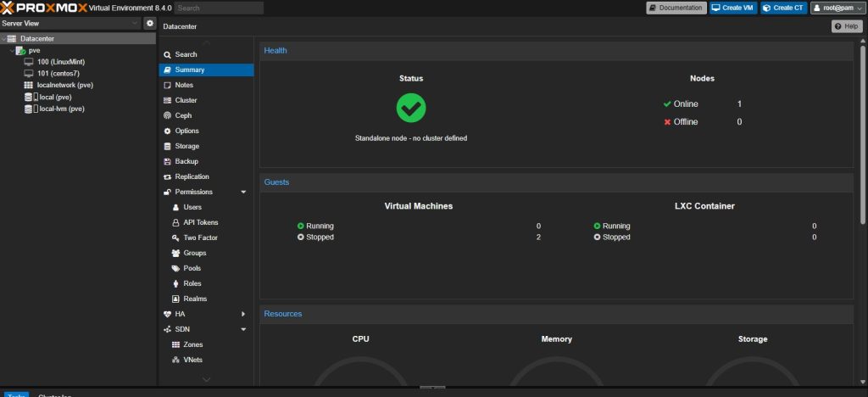The width and height of the screenshot is (868, 397).
Task: Click the Backup floppy icon
Action: tap(167, 162)
